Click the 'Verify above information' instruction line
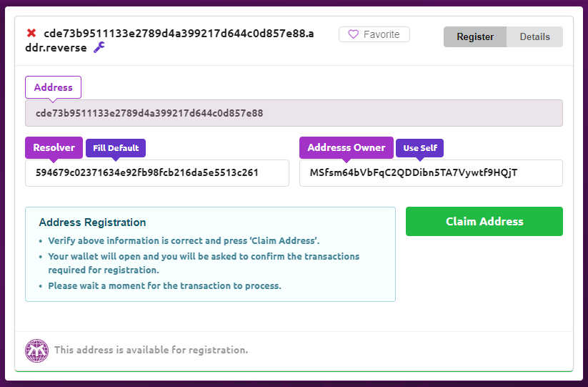This screenshot has height=387, width=588. [184, 240]
